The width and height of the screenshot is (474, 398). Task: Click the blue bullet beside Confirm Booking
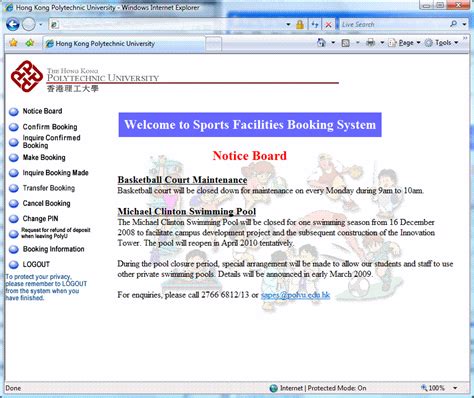coord(14,127)
